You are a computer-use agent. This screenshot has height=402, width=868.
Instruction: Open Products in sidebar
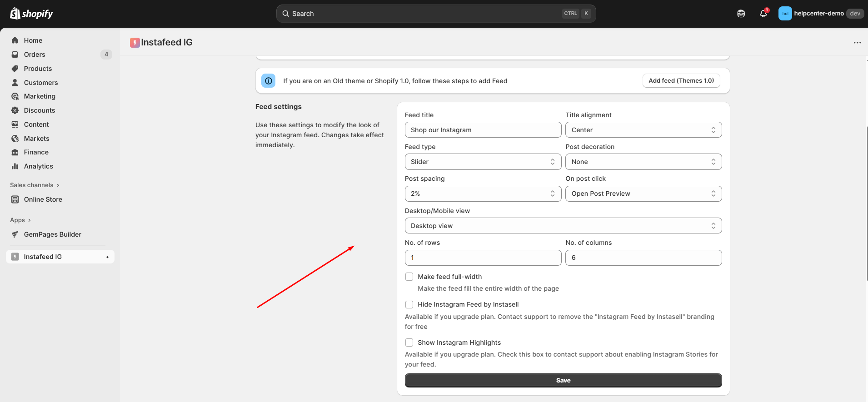coord(60,69)
